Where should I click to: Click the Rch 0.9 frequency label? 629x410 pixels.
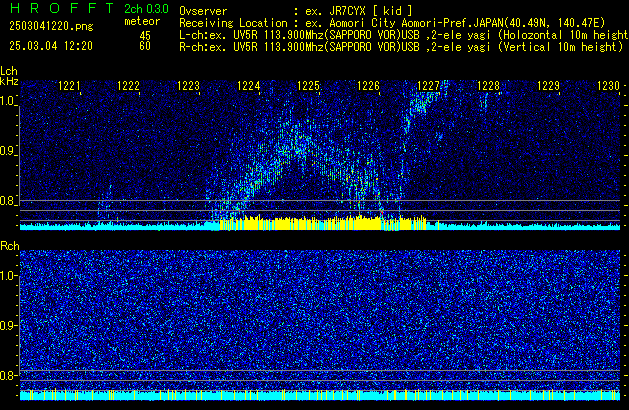click(8, 325)
